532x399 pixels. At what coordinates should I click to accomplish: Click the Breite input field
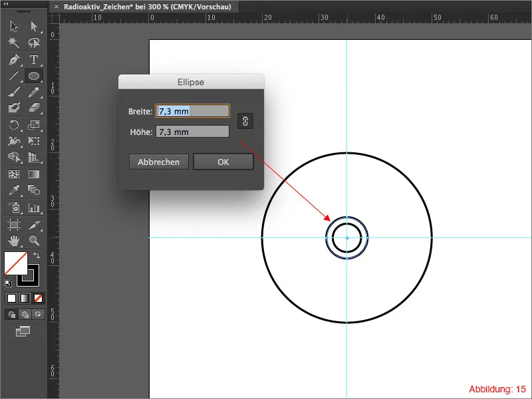[192, 111]
